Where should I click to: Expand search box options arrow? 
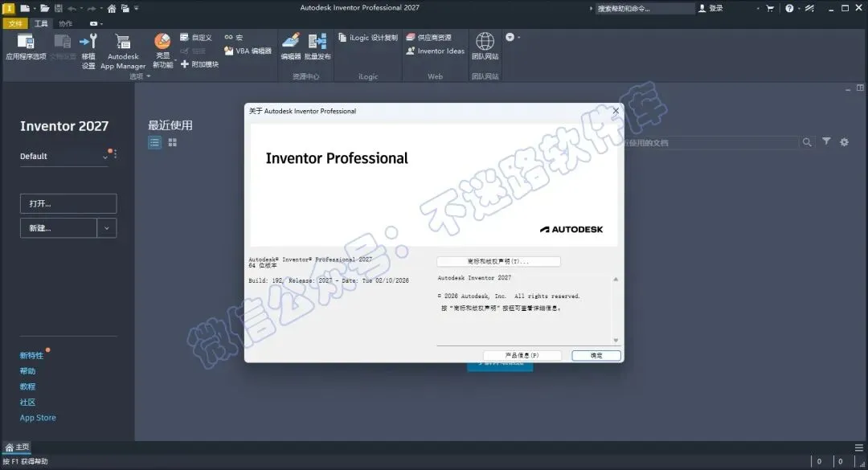[x=591, y=8]
